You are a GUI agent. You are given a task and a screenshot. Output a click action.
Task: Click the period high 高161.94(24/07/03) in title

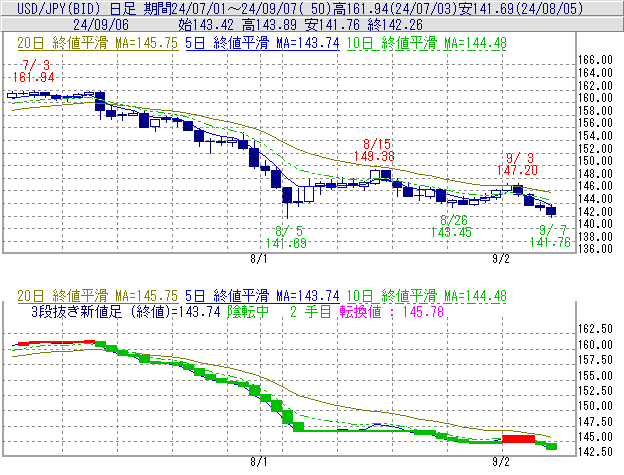395,8
